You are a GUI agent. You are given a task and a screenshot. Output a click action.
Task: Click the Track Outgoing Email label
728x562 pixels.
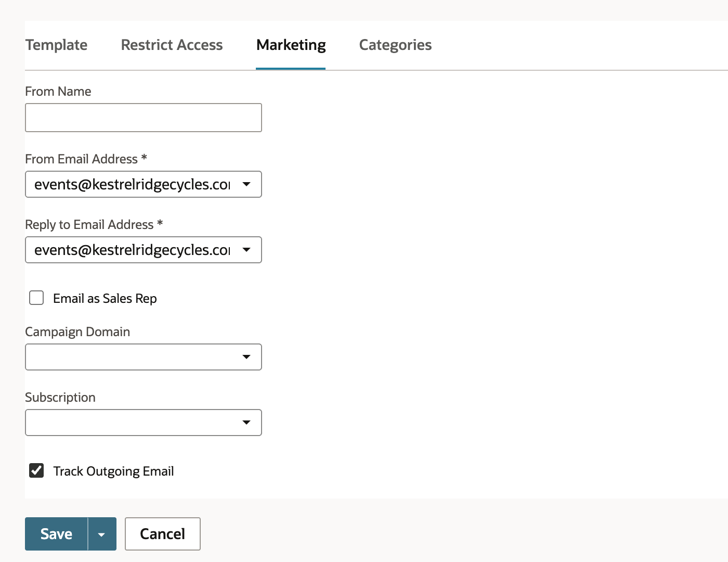pyautogui.click(x=113, y=471)
